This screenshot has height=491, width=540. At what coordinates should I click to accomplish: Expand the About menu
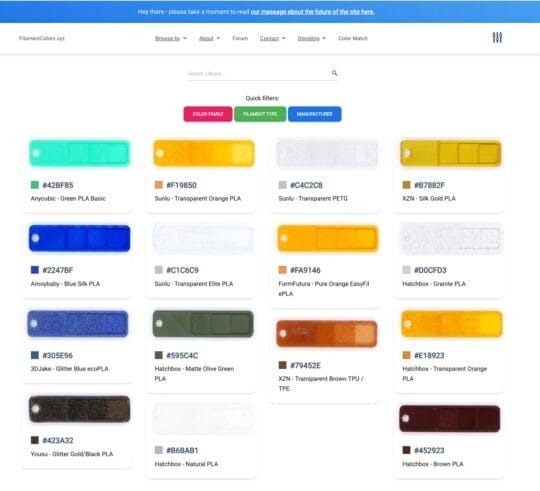[209, 38]
